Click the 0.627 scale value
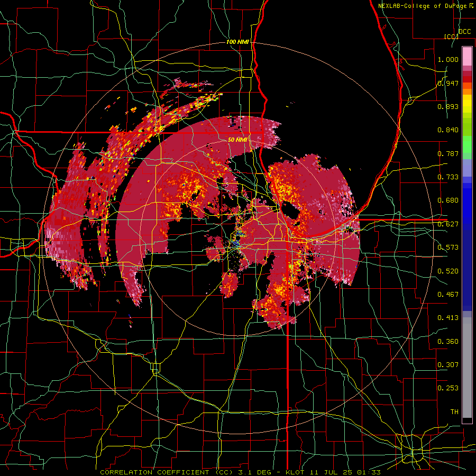 click(448, 224)
